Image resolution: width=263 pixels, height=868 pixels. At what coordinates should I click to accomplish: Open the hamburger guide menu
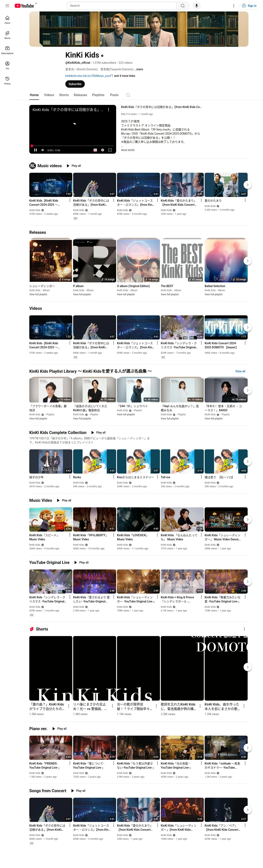[7, 6]
